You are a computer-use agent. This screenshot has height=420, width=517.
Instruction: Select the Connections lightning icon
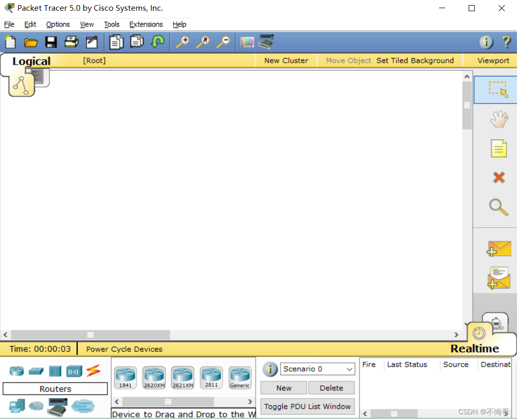click(93, 371)
